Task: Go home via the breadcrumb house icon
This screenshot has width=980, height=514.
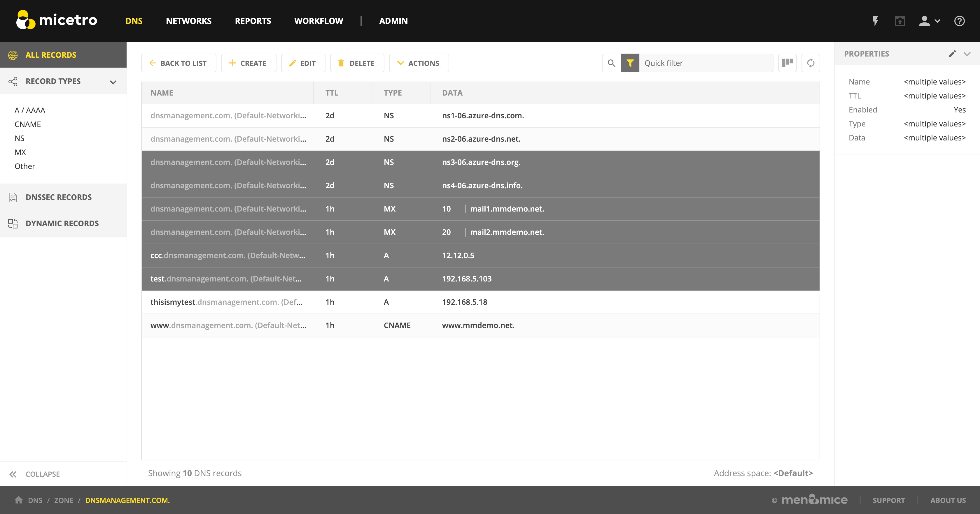Action: pyautogui.click(x=19, y=499)
